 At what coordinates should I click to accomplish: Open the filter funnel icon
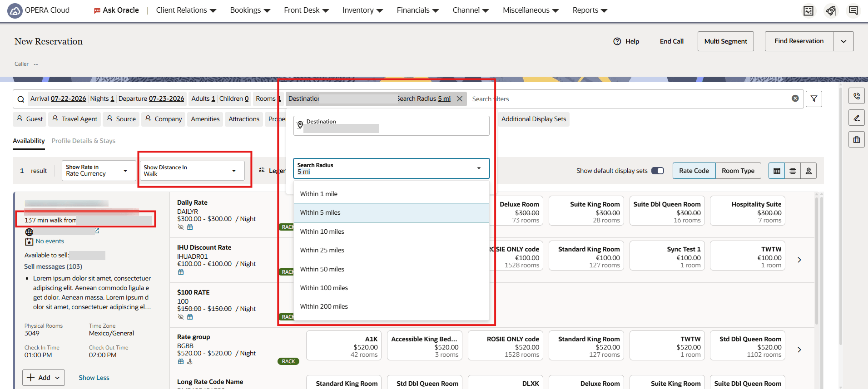814,98
